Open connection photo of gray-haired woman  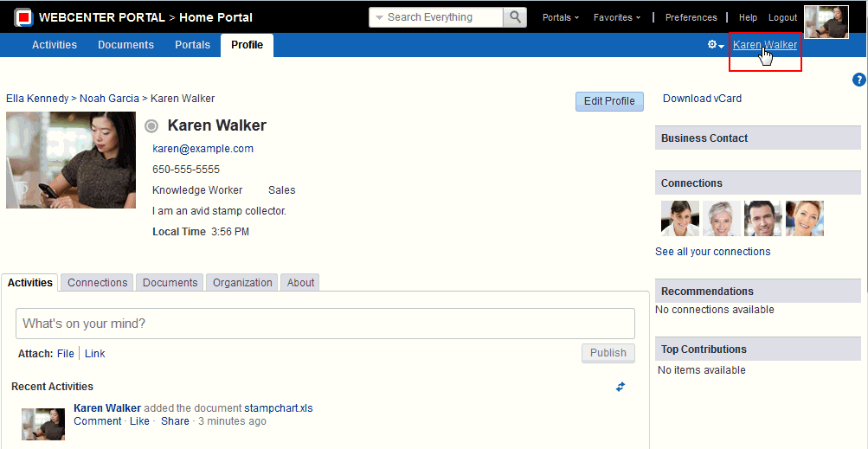(721, 218)
